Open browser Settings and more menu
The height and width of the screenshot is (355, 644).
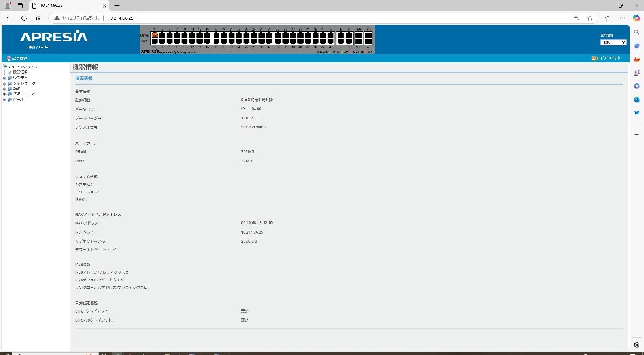click(x=621, y=18)
